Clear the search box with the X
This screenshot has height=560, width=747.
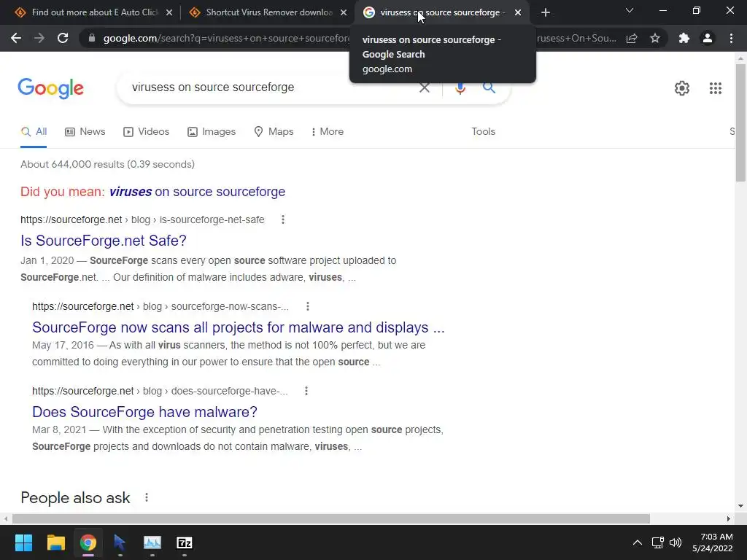click(425, 87)
